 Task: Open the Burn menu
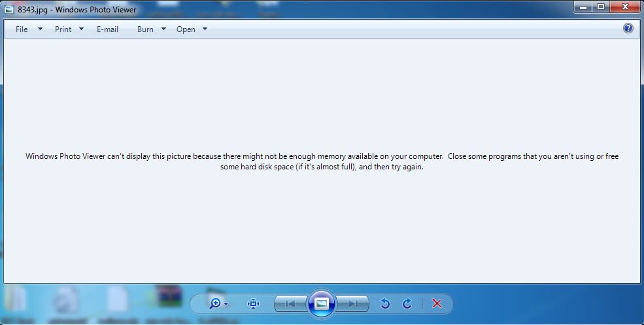(x=145, y=29)
